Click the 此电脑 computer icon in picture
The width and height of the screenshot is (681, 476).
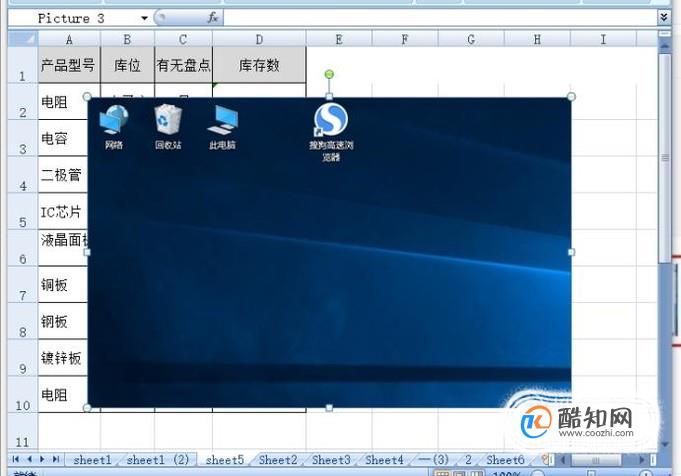click(222, 127)
